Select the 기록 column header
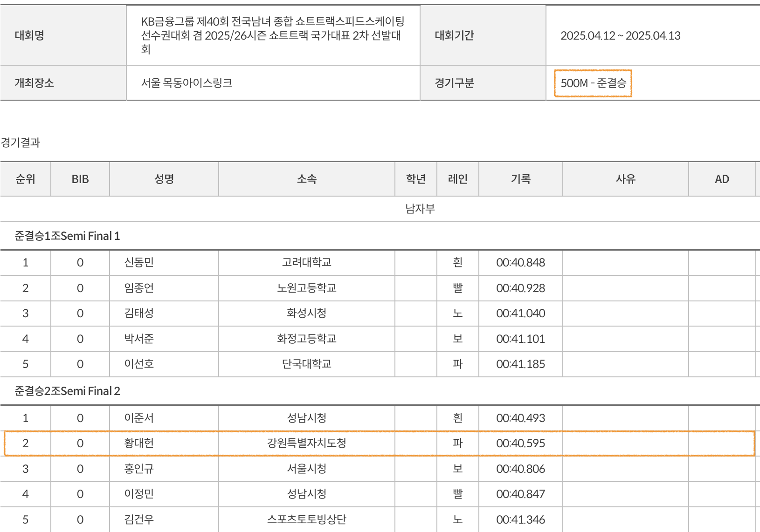 pos(520,179)
